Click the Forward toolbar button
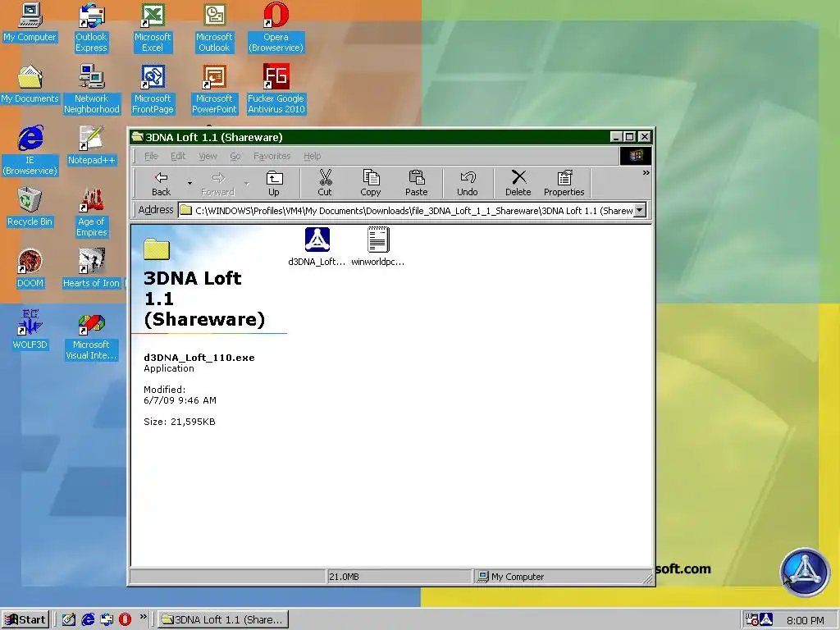 pyautogui.click(x=217, y=183)
